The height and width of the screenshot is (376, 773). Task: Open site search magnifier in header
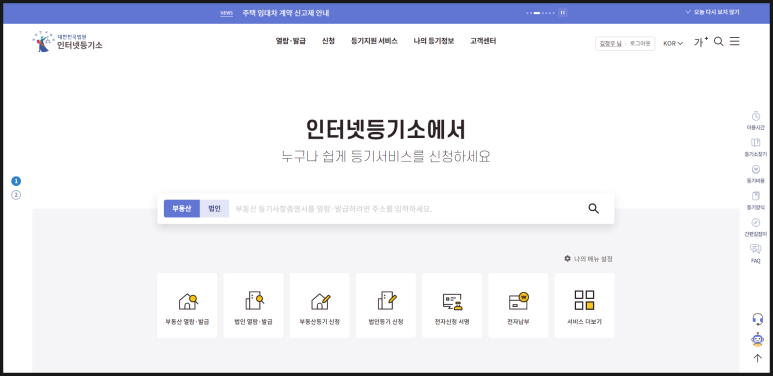point(719,41)
